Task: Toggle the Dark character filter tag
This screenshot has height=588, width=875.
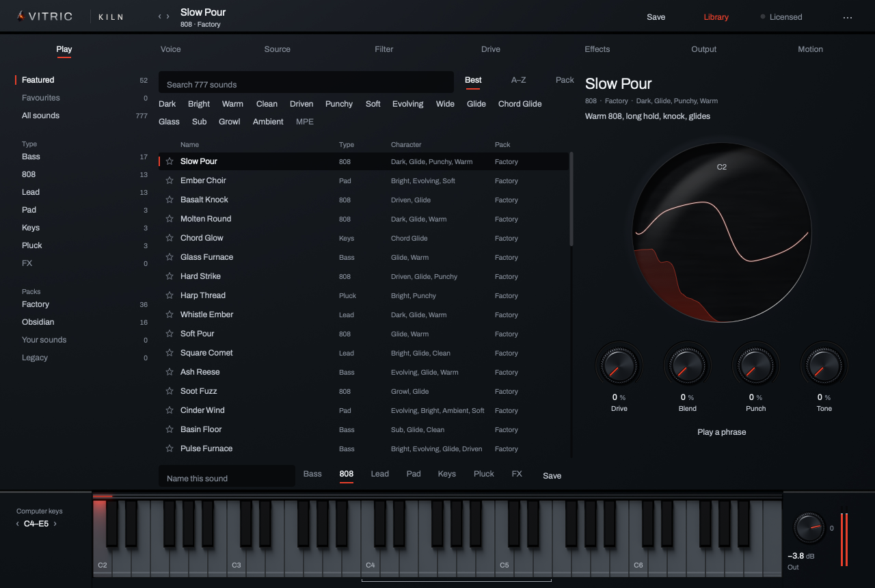Action: [x=167, y=104]
